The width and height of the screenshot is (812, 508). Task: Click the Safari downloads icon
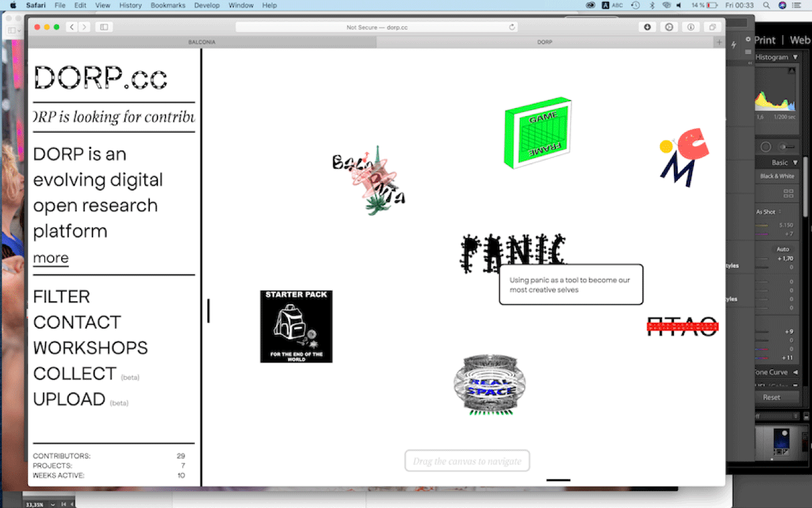coord(648,27)
